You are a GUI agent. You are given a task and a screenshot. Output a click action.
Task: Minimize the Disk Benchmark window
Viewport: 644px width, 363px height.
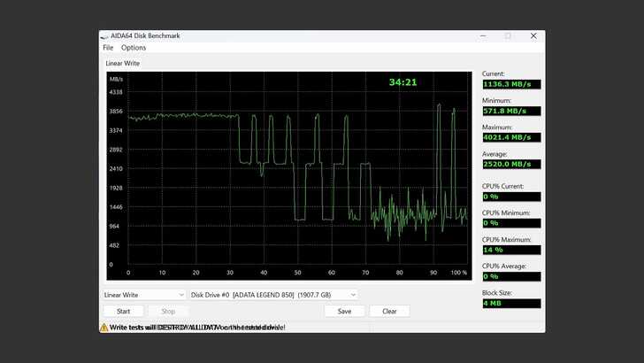(x=482, y=36)
